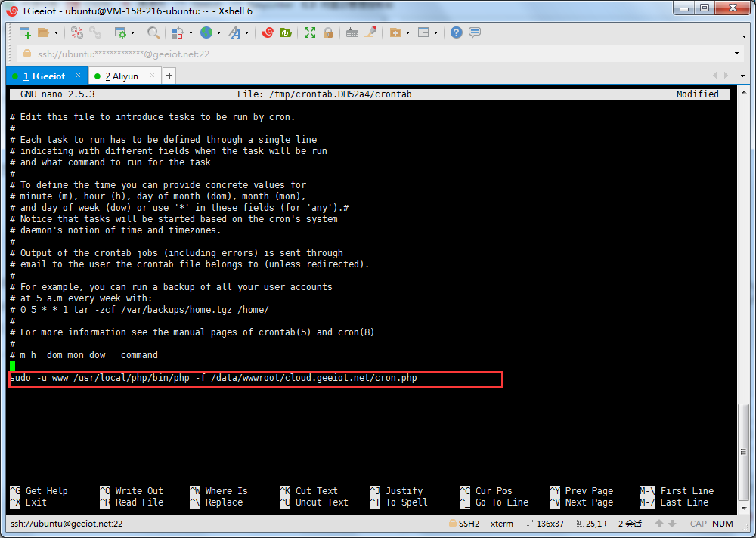Switch to the Aliyun session tab
Viewport: 756px width, 538px height.
(122, 76)
